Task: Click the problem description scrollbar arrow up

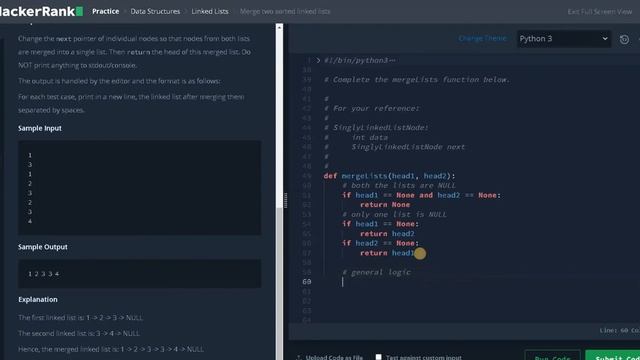Action: point(279,27)
